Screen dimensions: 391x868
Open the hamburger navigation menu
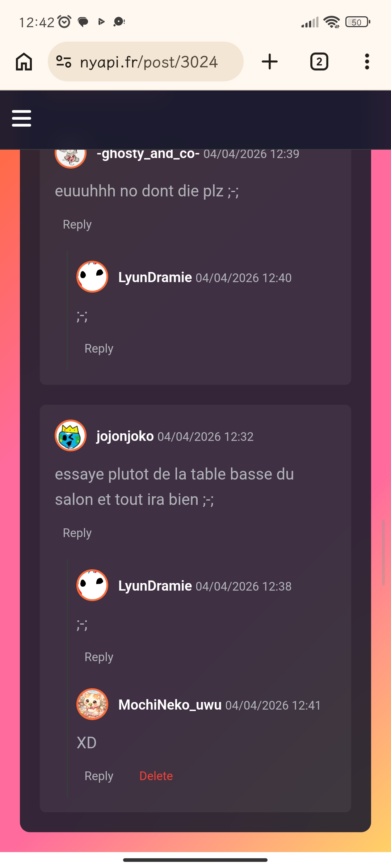pyautogui.click(x=22, y=118)
